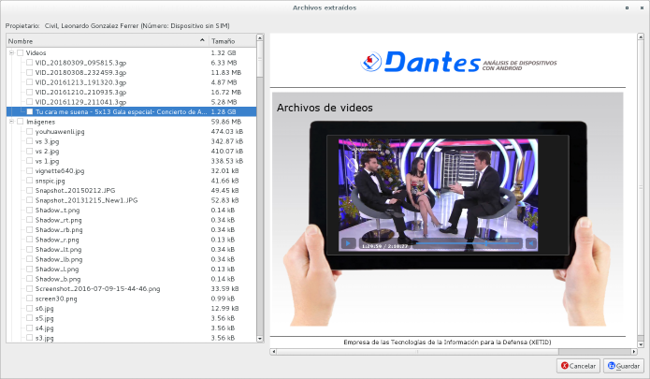
Task: Collapse the Imágenes tree node
Action: click(12, 121)
